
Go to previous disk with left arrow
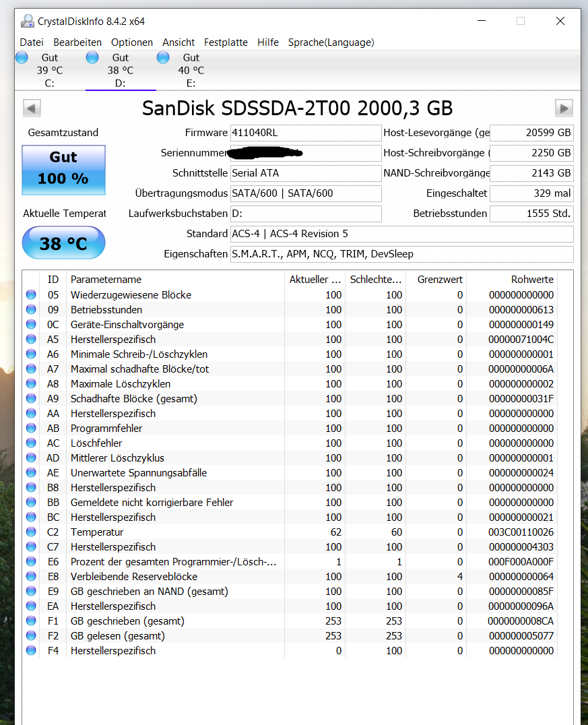[32, 108]
